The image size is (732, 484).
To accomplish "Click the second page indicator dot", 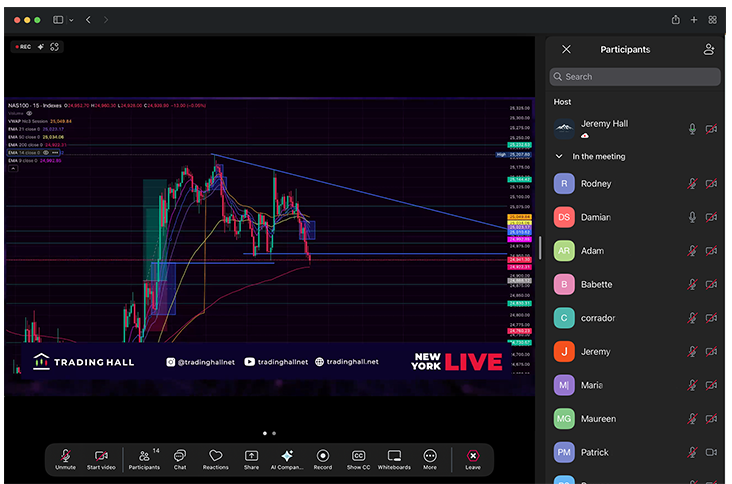I will [x=275, y=433].
